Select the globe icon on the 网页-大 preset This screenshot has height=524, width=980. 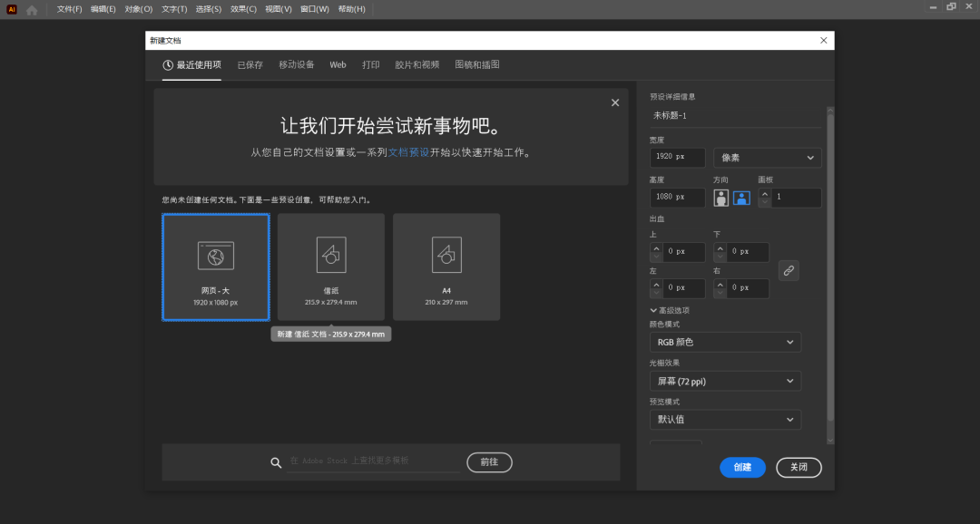tap(215, 255)
